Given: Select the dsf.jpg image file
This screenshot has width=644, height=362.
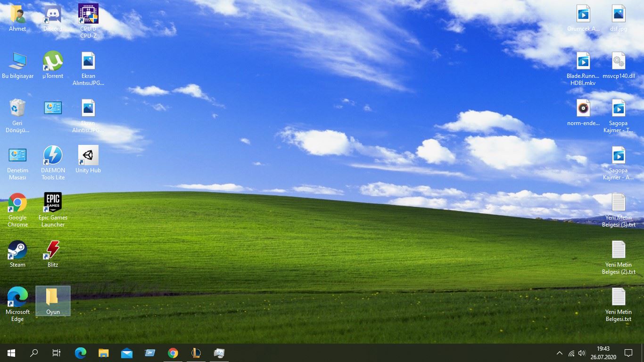Looking at the screenshot, I should point(619,18).
